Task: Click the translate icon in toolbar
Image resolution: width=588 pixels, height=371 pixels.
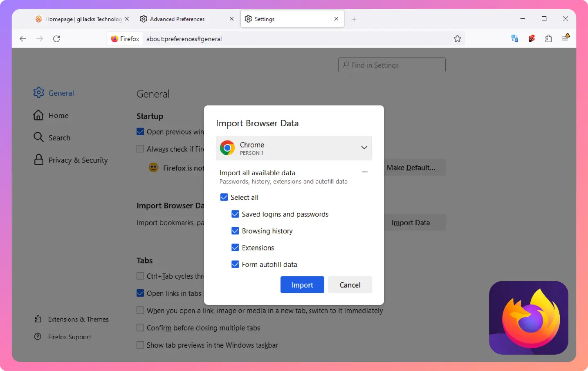Action: click(x=514, y=39)
